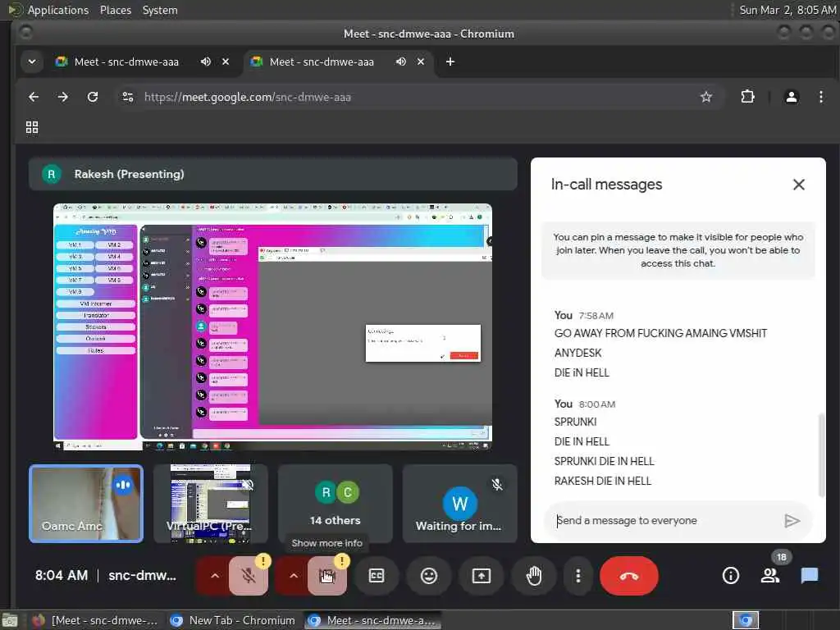Go forward in browser history
The height and width of the screenshot is (630, 840).
(x=62, y=97)
